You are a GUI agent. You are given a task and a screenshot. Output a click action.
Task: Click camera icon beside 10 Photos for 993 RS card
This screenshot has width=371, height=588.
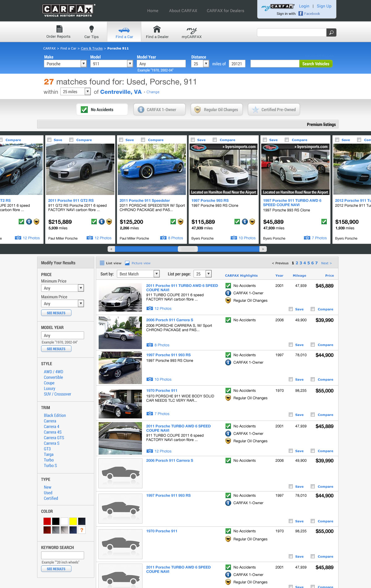pos(234,238)
